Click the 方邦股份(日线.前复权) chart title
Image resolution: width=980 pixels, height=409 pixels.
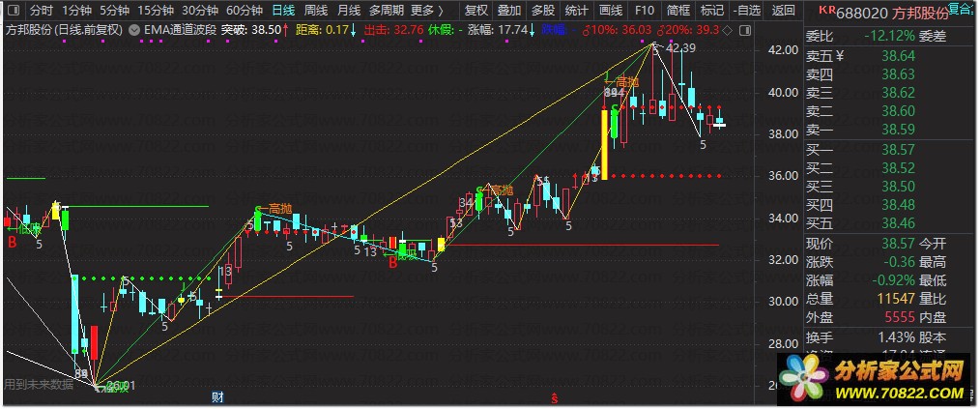tap(65, 29)
